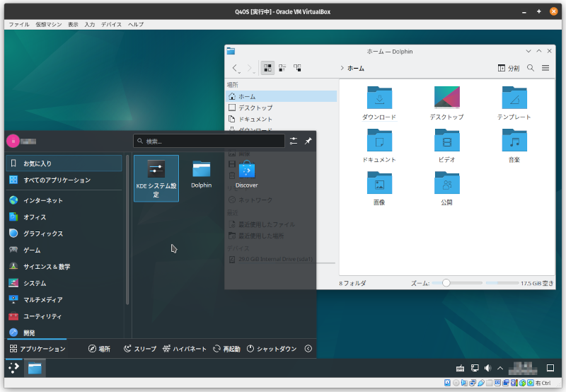Open VirtualBox ヘルプ menu
Image resolution: width=566 pixels, height=392 pixels.
point(136,25)
